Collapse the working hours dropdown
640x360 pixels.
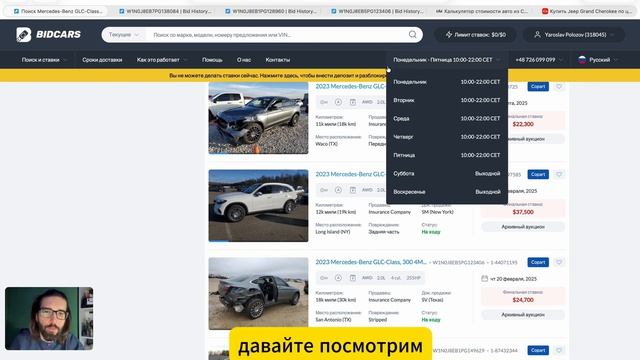[447, 60]
